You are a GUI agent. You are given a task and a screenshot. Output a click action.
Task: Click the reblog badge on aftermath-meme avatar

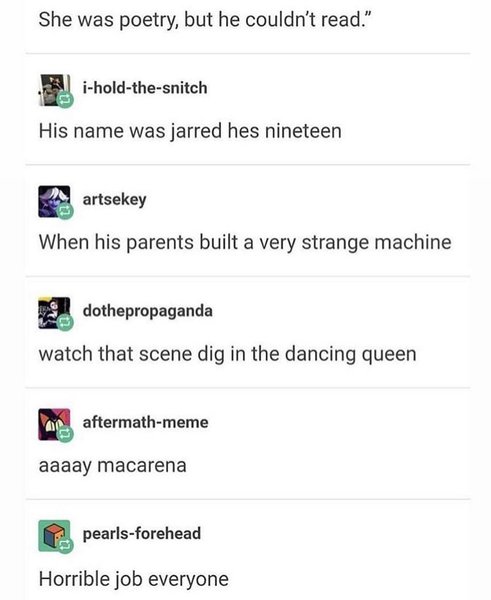65,435
